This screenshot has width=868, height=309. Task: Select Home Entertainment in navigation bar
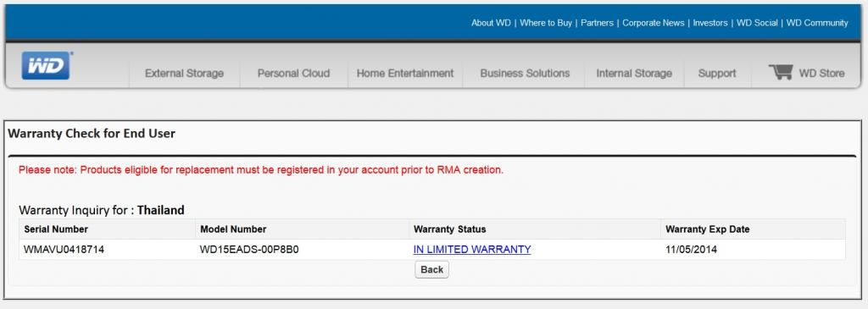point(405,73)
